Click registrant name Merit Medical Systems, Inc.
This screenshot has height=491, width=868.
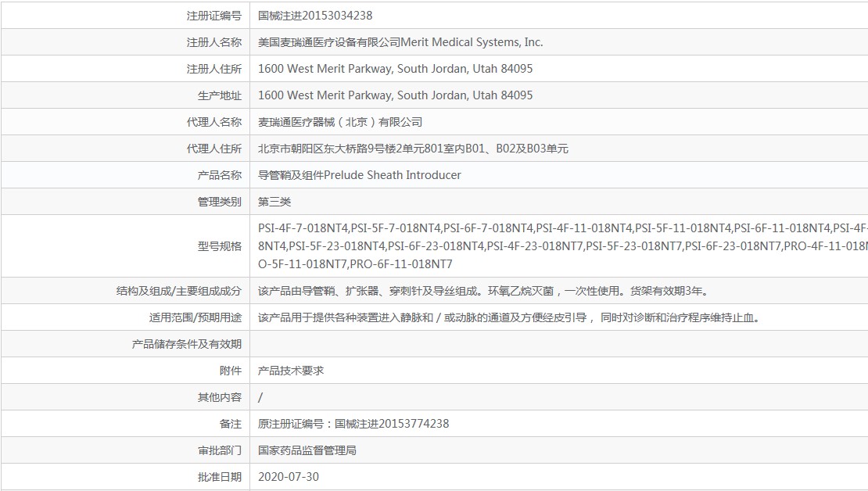[472, 42]
